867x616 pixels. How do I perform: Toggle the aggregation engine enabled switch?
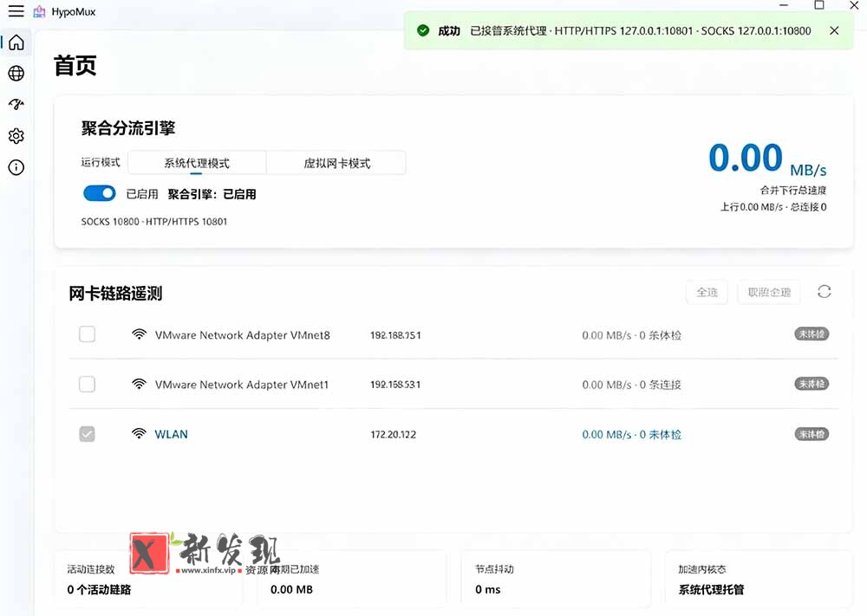click(x=100, y=193)
